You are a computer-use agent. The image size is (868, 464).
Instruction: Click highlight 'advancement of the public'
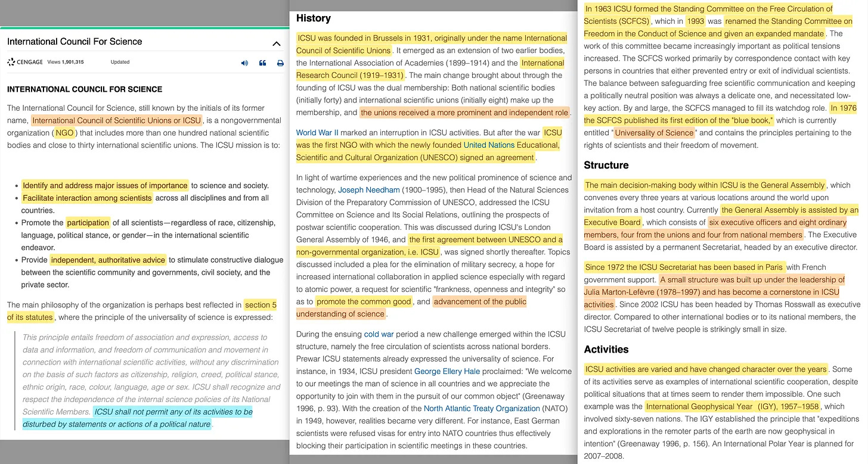pos(480,301)
